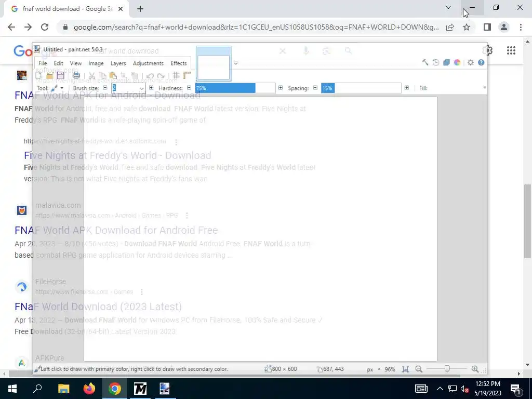Increase Spacing with plus button
The height and width of the screenshot is (399, 532).
[x=406, y=88]
